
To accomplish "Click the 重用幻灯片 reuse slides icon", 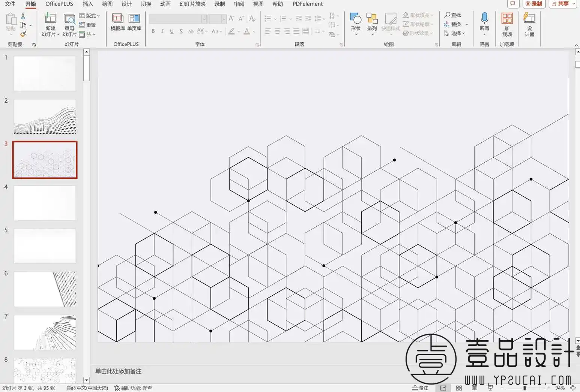I will pyautogui.click(x=69, y=19).
